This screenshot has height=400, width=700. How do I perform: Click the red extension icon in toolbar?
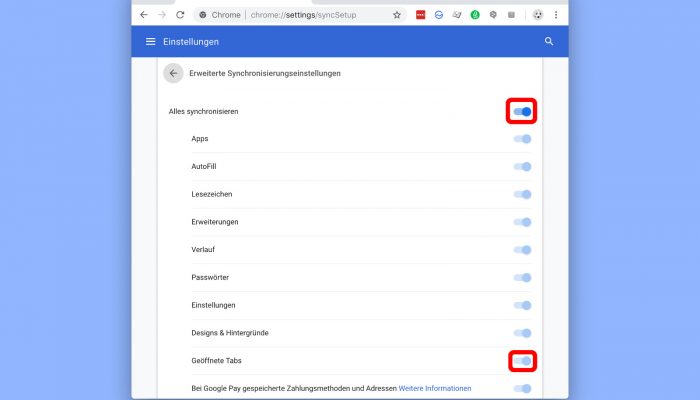421,15
